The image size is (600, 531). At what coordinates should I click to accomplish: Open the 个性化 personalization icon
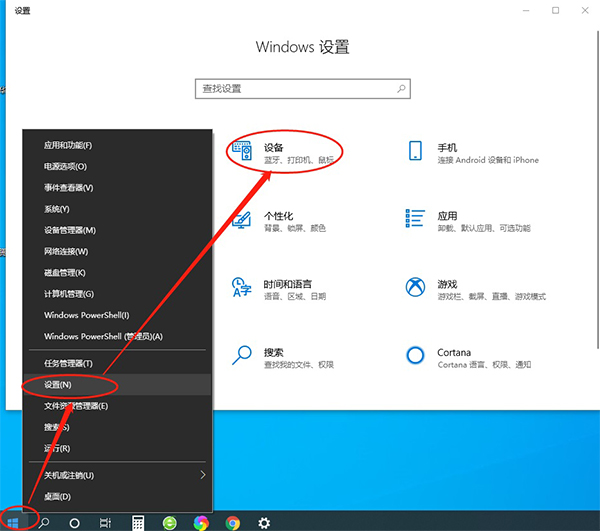(242, 220)
